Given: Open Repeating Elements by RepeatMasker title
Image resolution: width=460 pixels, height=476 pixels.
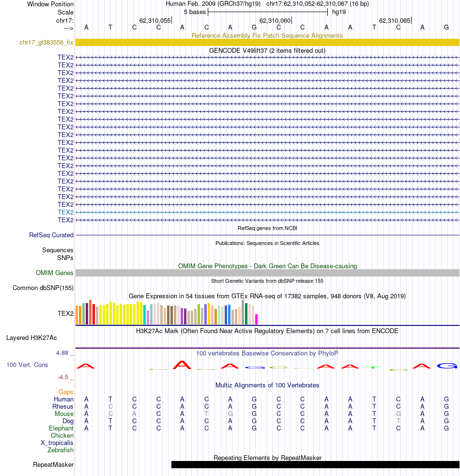Looking at the screenshot, I should 267,458.
